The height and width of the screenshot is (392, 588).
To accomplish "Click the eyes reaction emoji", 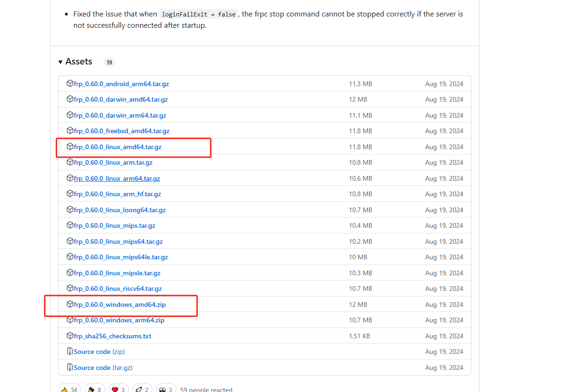I will tap(162, 390).
